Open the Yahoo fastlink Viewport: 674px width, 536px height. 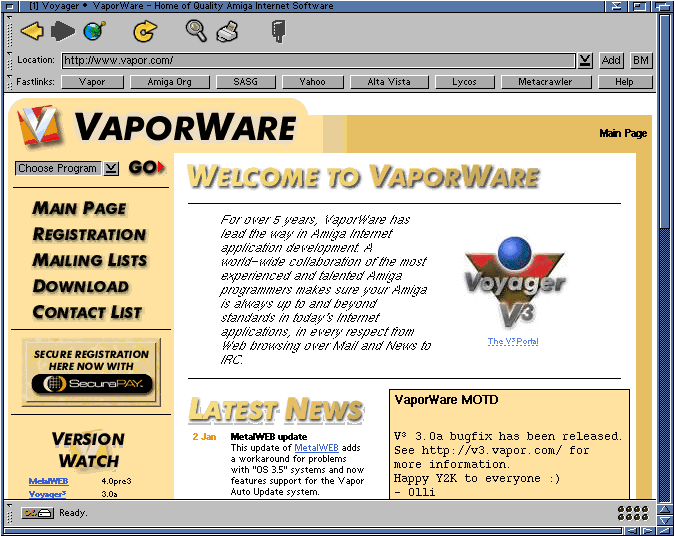[312, 82]
